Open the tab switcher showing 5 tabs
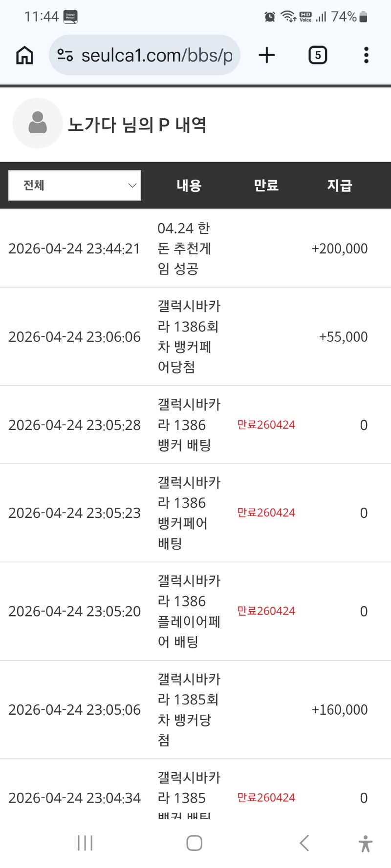Image resolution: width=391 pixels, height=868 pixels. tap(318, 55)
